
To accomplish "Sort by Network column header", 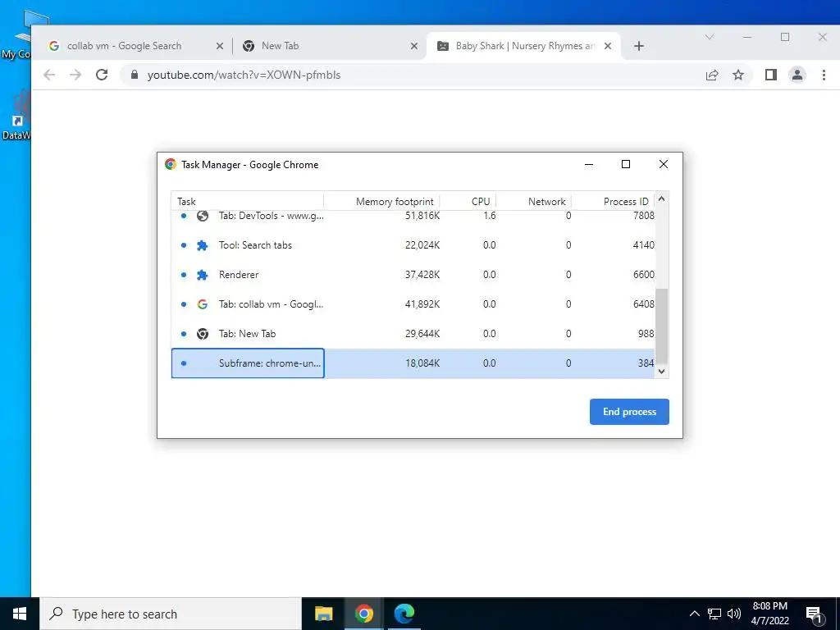I will 533,202.
